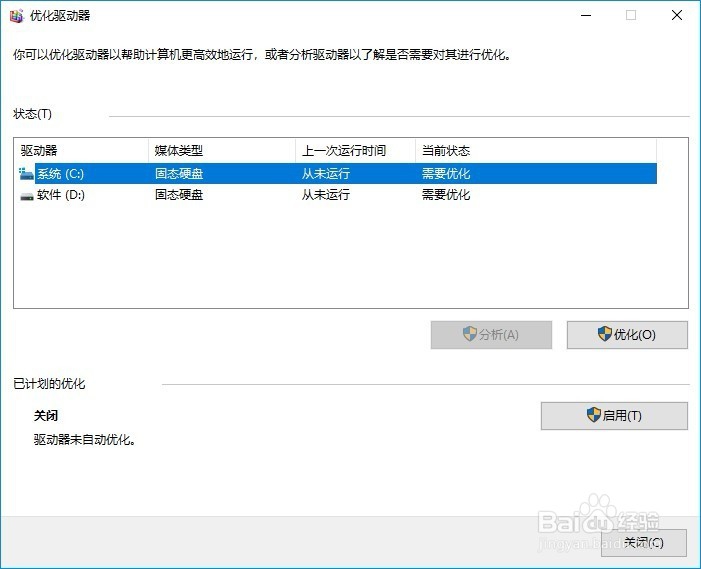
Task: Sort by the 上一次运行时间 column header
Action: (x=355, y=151)
